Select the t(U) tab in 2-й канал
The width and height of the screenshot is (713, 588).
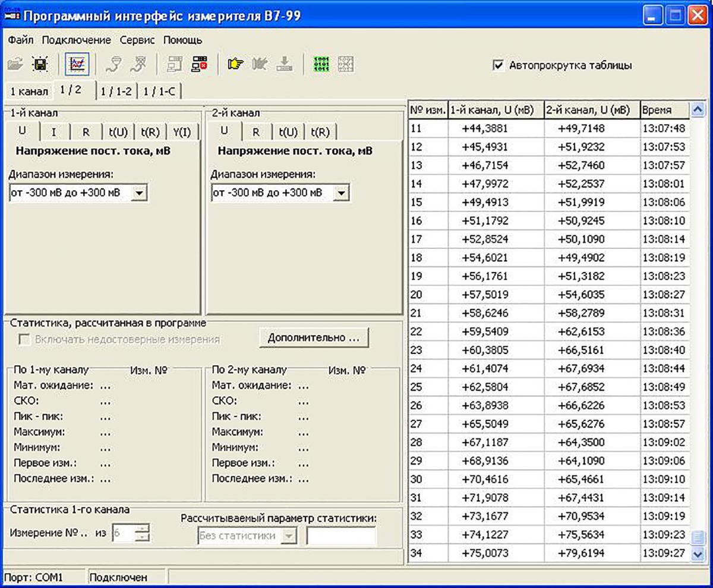[x=288, y=132]
